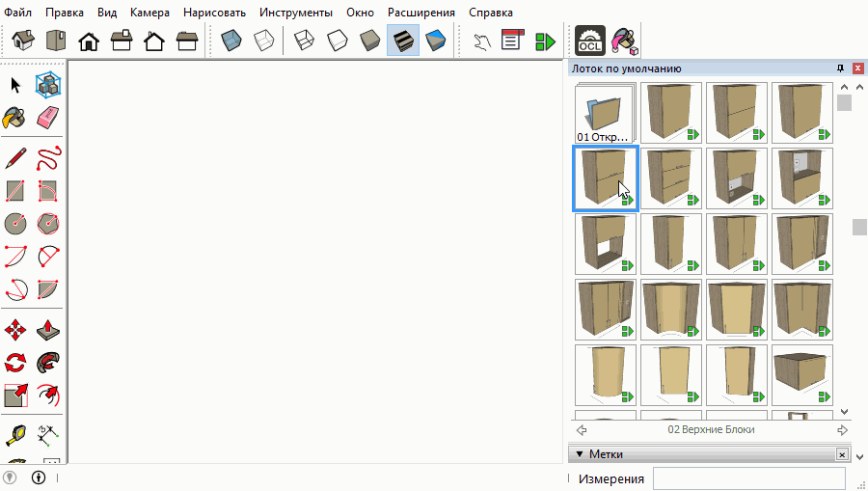Switch to Right view
This screenshot has width=868, height=491.
click(122, 41)
